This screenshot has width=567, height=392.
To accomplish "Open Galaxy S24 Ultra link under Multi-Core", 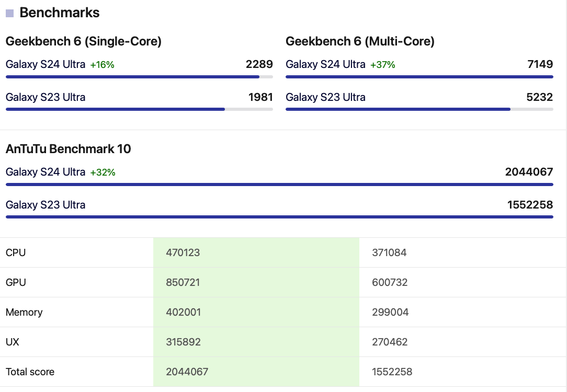I will tap(325, 64).
